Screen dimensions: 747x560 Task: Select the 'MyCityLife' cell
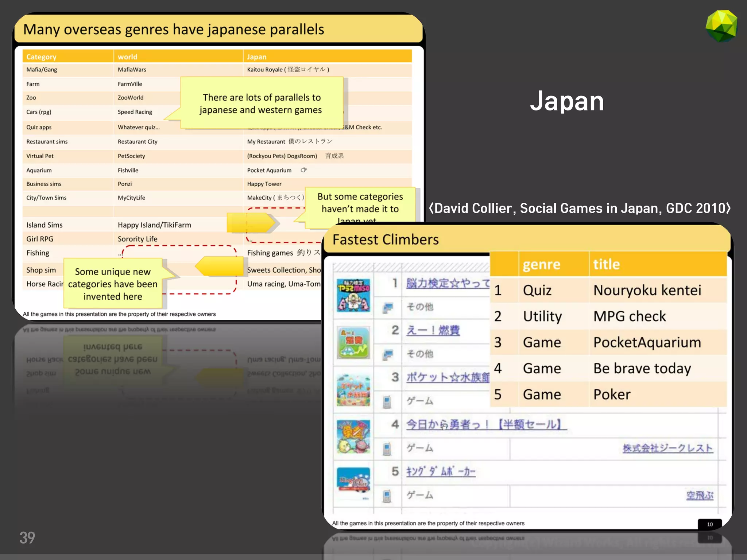[178, 198]
